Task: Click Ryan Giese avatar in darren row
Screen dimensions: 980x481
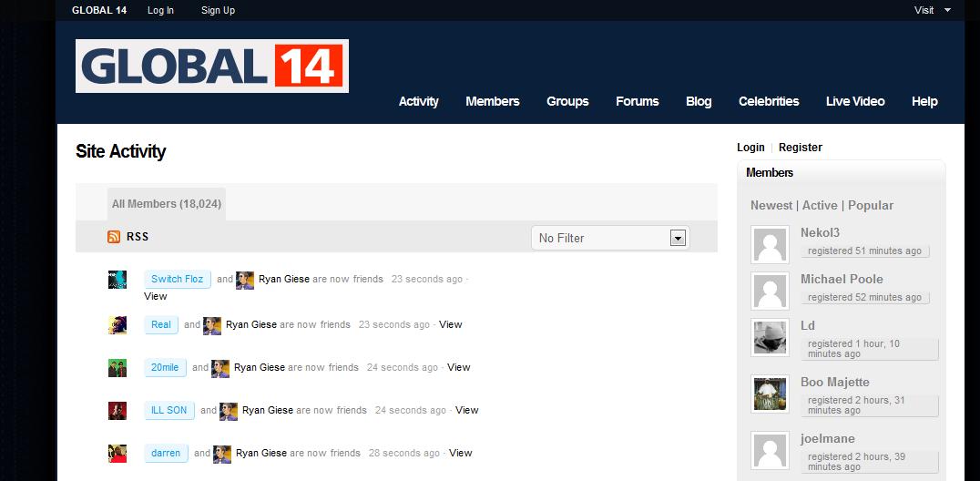Action: click(x=222, y=454)
